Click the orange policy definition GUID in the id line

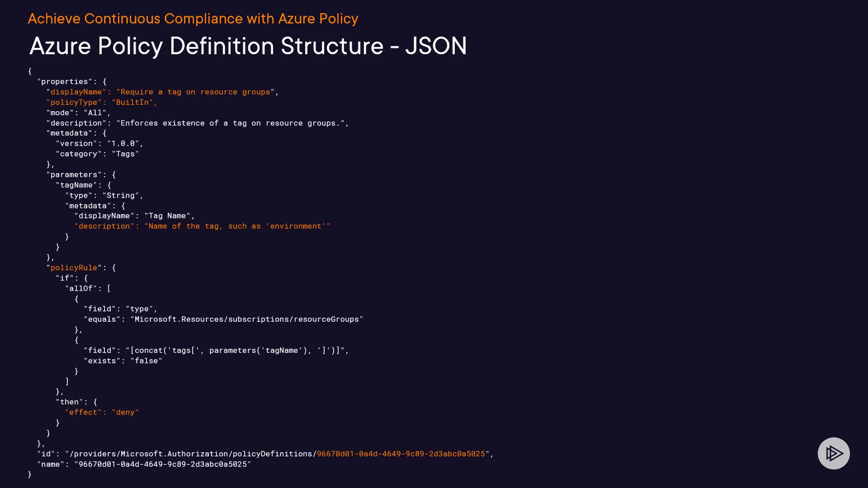coord(401,454)
